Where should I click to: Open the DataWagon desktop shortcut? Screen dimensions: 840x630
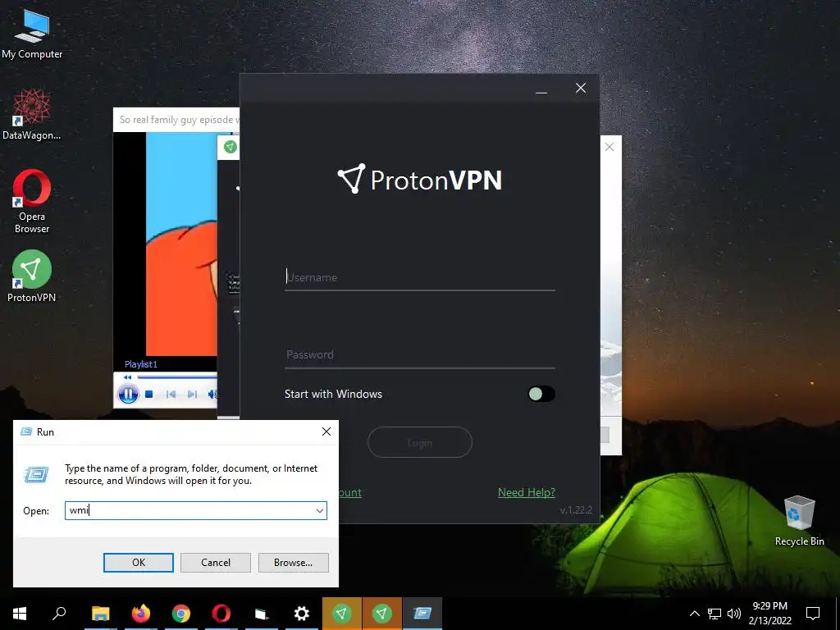point(32,115)
